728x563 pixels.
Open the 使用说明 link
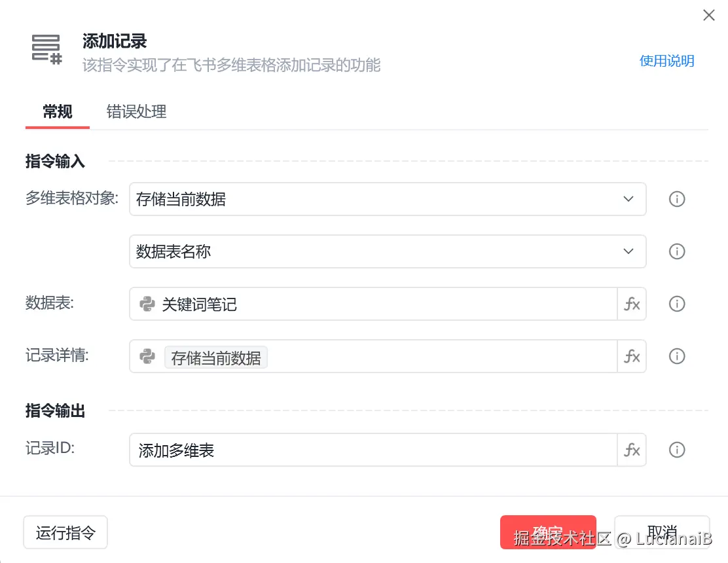pyautogui.click(x=666, y=61)
